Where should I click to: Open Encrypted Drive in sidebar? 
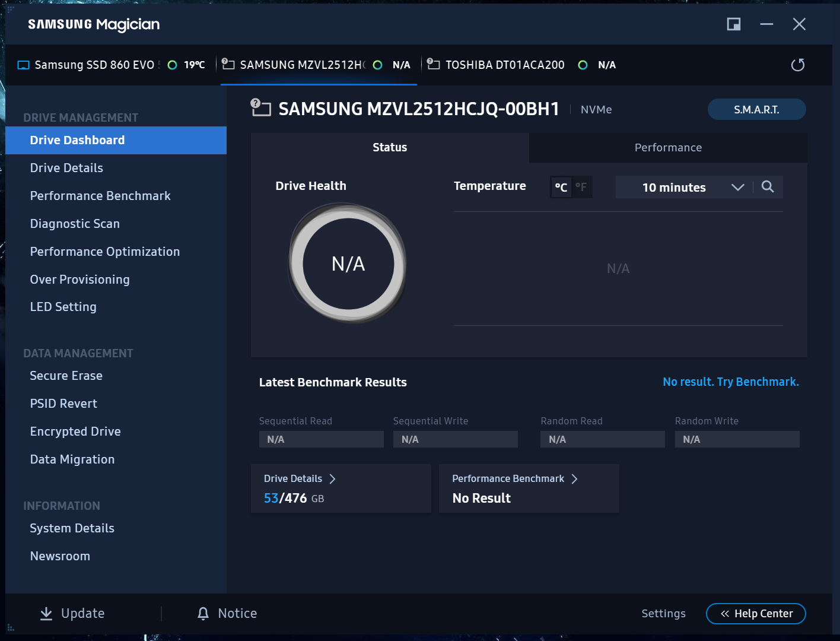[116, 431]
